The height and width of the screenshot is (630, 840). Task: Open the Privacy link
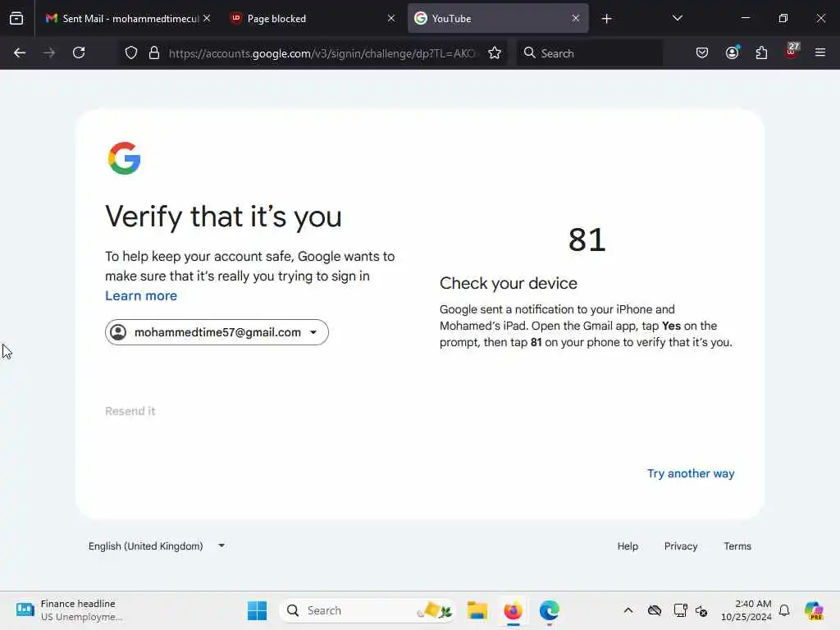[680, 546]
